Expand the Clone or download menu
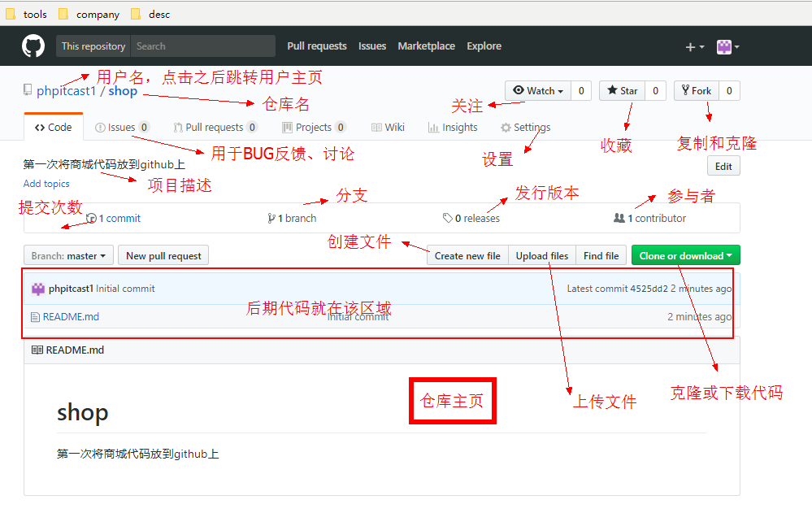 [685, 256]
